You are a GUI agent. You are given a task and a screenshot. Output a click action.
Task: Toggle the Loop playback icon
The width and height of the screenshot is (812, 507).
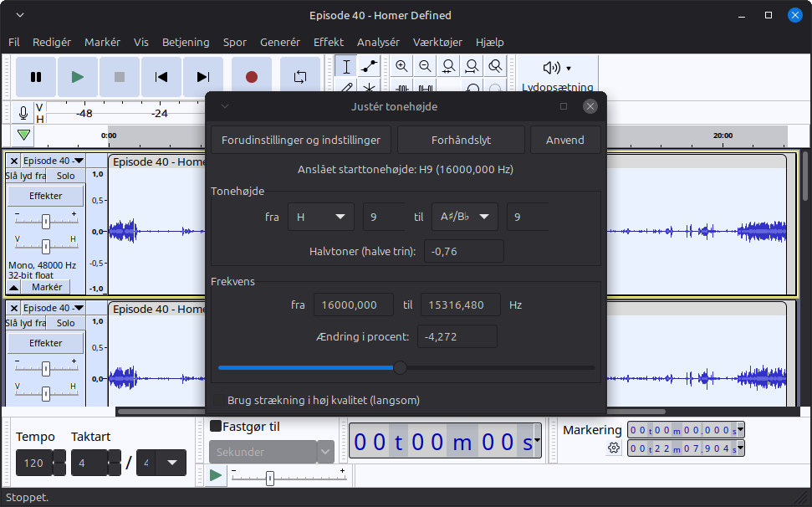click(300, 77)
